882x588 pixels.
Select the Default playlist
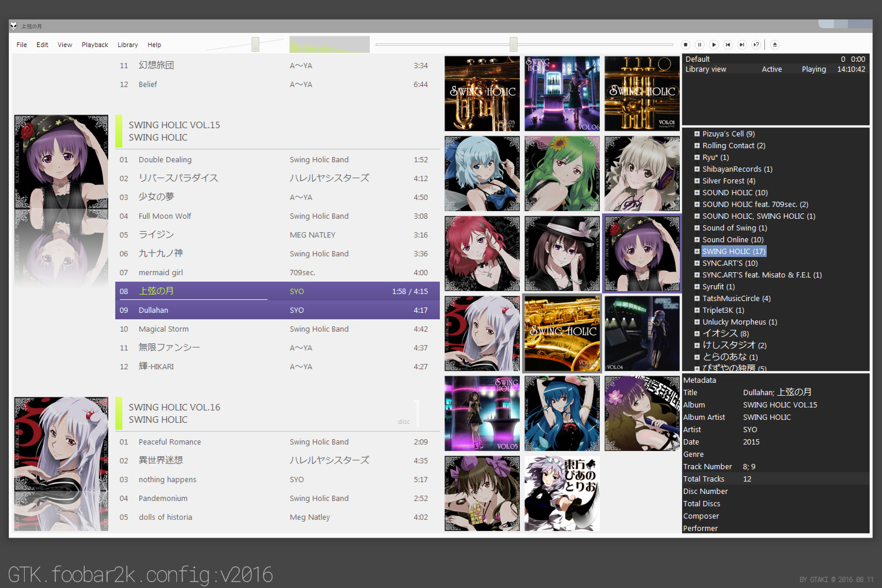point(775,59)
